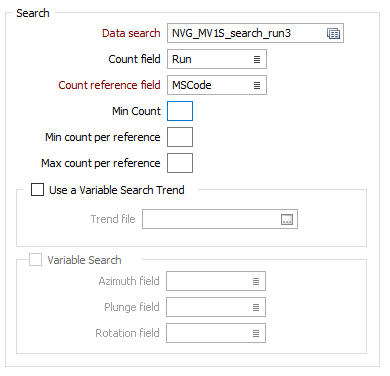This screenshot has width=390, height=376.
Task: Click the Use a Variable Search Trend label
Action: click(117, 190)
